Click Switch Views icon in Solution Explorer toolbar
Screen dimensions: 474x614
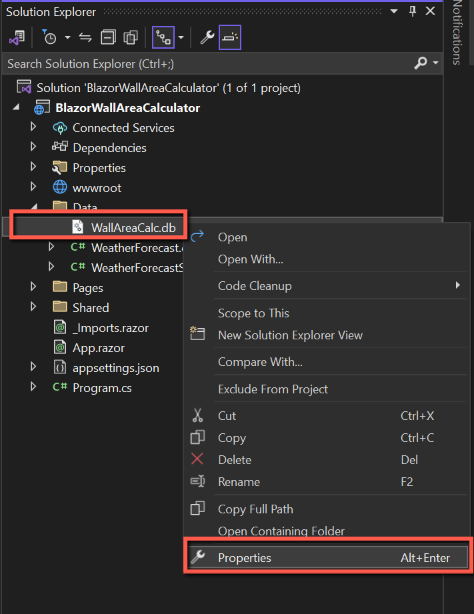[17, 38]
